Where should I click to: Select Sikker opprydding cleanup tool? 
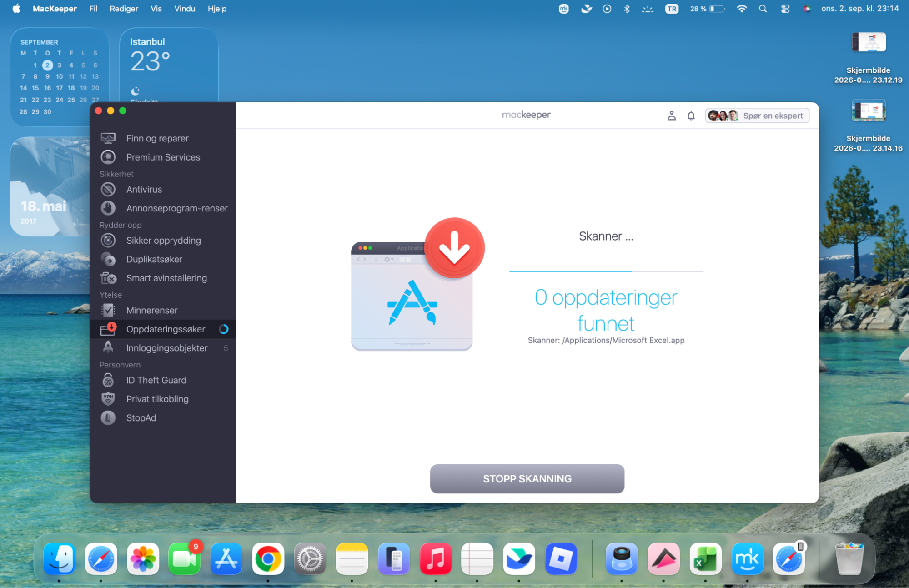pos(162,241)
